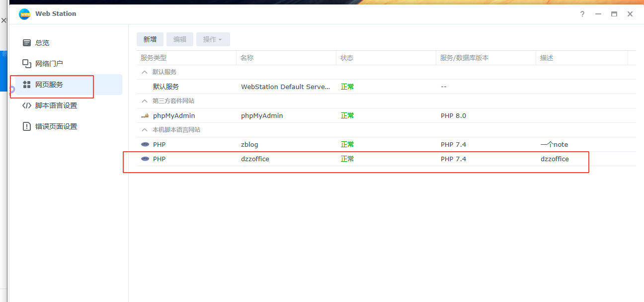Click the Web Station window title text
This screenshot has height=302, width=644.
(56, 14)
